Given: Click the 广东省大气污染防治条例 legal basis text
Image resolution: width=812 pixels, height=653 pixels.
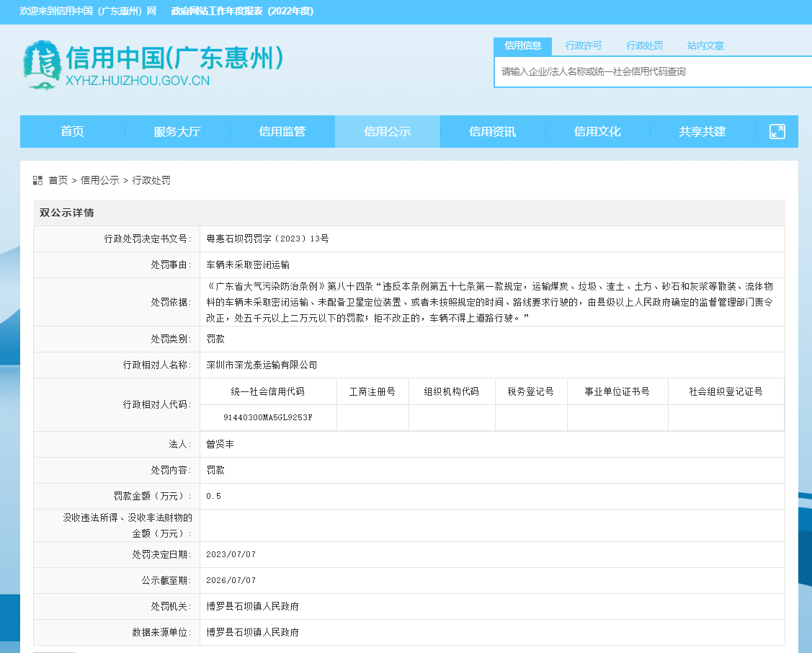Looking at the screenshot, I should [490, 302].
